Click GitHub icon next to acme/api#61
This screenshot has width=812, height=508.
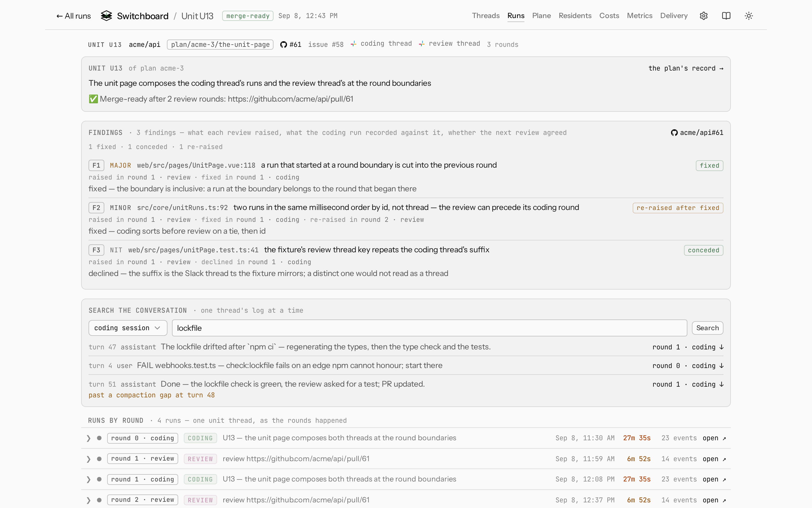(674, 133)
